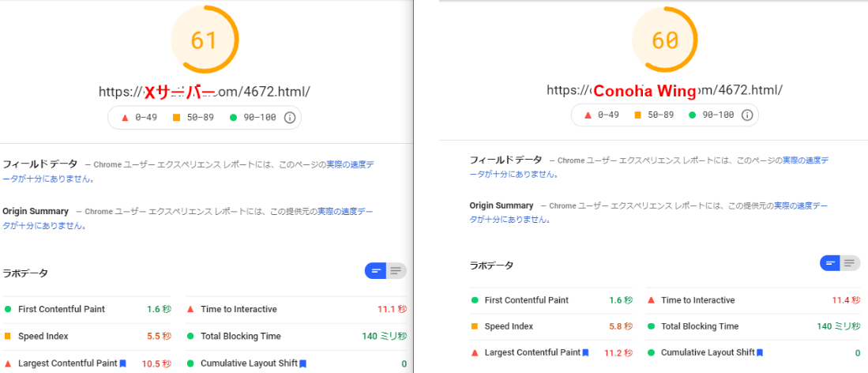
Task: Open the 実際の速度データ link in the right フィールドデータ section
Action: (x=806, y=160)
